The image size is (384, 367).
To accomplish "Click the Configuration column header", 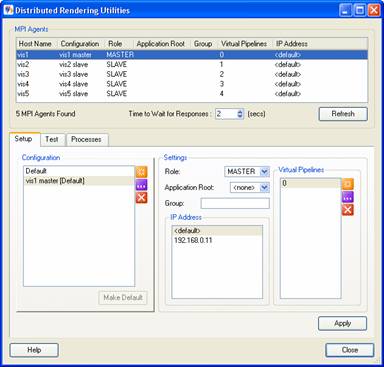I will [82, 44].
